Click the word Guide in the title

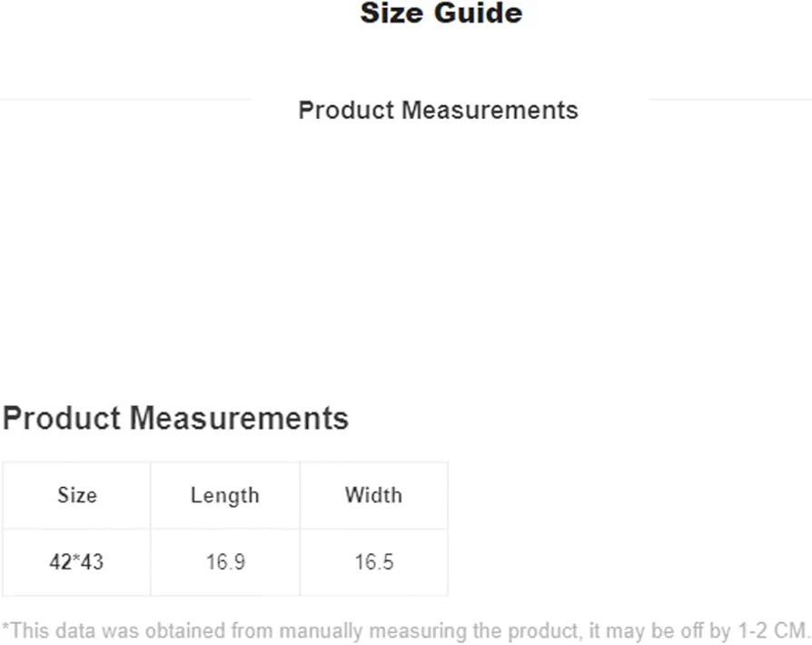pos(478,13)
